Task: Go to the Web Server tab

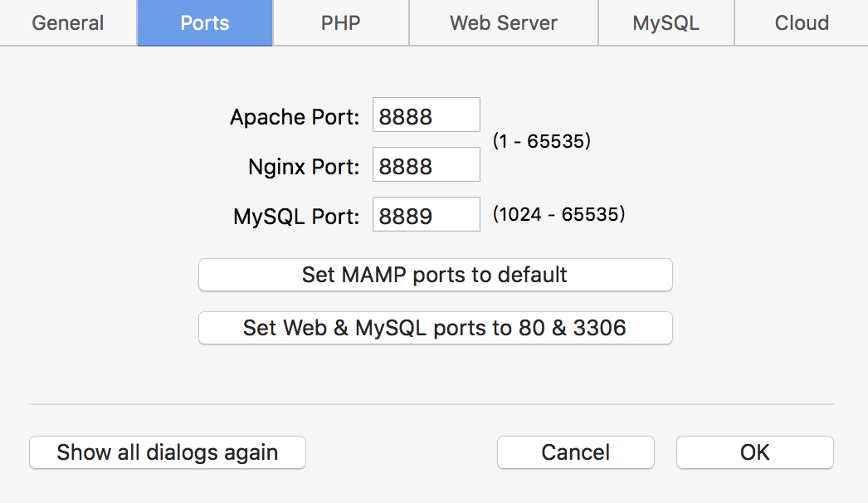Action: coord(504,23)
